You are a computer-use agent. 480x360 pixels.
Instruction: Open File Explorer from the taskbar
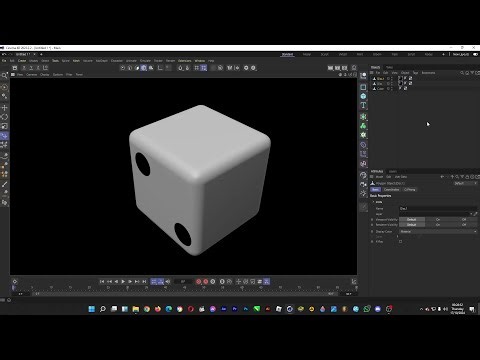[136, 309]
